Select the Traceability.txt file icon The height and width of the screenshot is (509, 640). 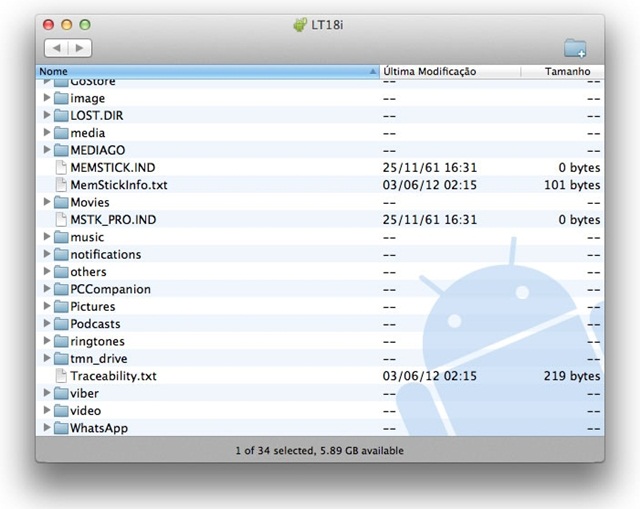61,376
